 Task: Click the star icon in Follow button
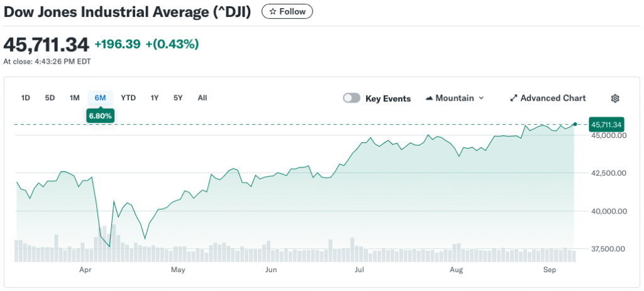tap(272, 11)
